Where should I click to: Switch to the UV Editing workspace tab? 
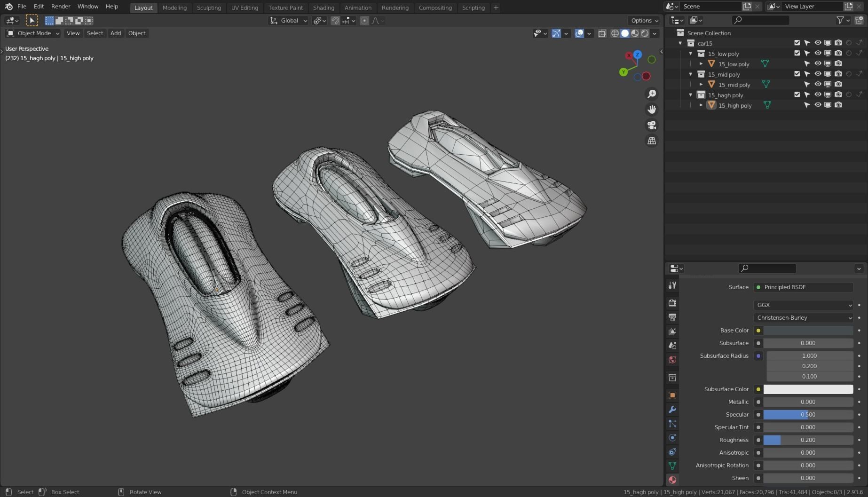(x=245, y=8)
